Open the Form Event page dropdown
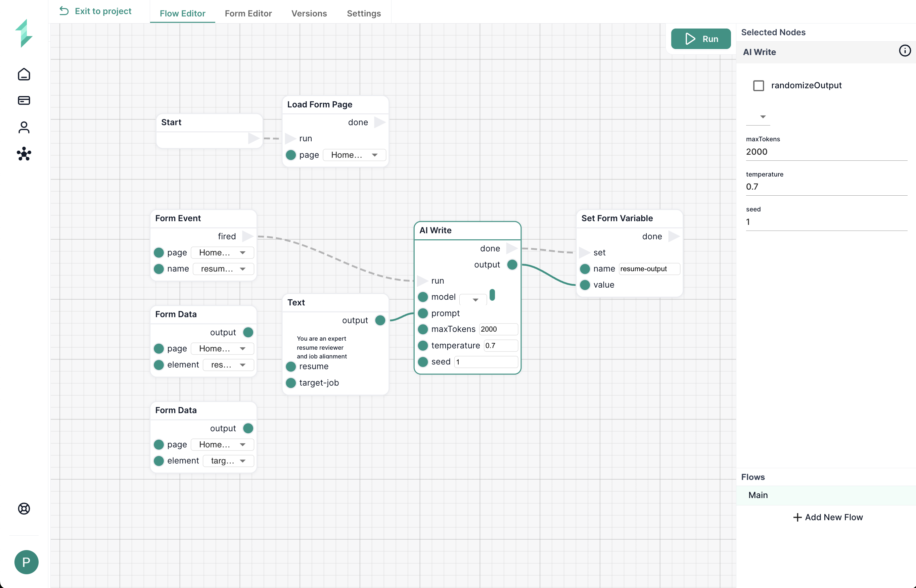Viewport: 916px width, 588px height. pos(222,253)
